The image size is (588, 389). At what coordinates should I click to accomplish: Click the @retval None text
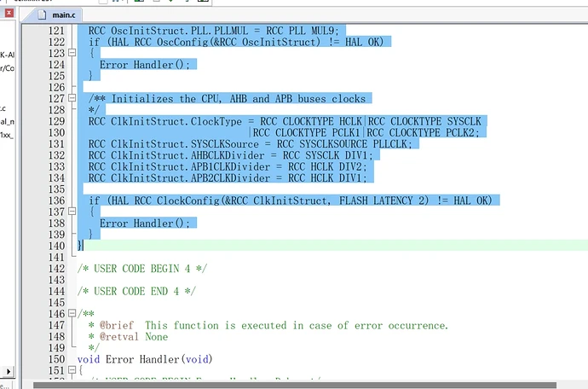[x=132, y=336]
